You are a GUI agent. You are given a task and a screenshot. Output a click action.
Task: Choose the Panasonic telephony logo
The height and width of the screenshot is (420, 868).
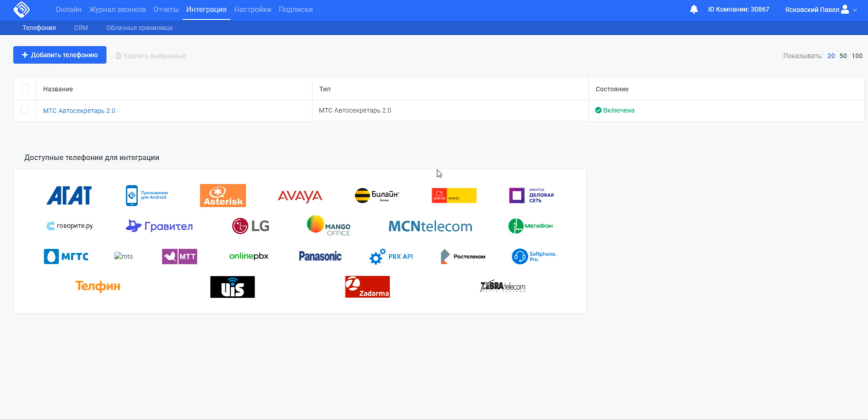point(320,256)
